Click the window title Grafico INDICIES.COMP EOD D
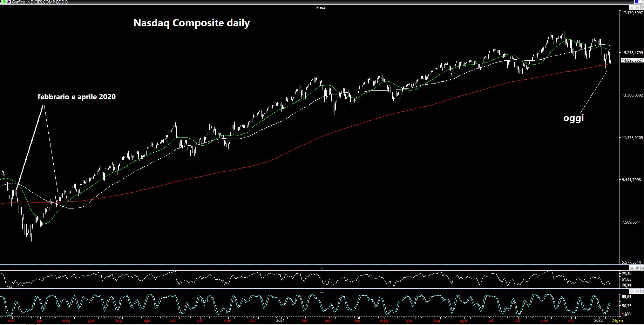 [40, 2]
